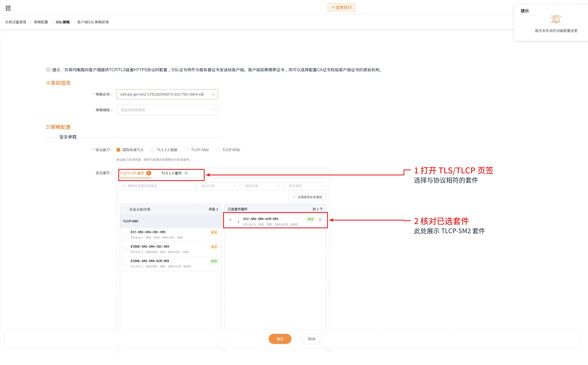Open the 安全等级 filter dropdown
Viewport: 588px width, 365px height.
click(x=305, y=186)
